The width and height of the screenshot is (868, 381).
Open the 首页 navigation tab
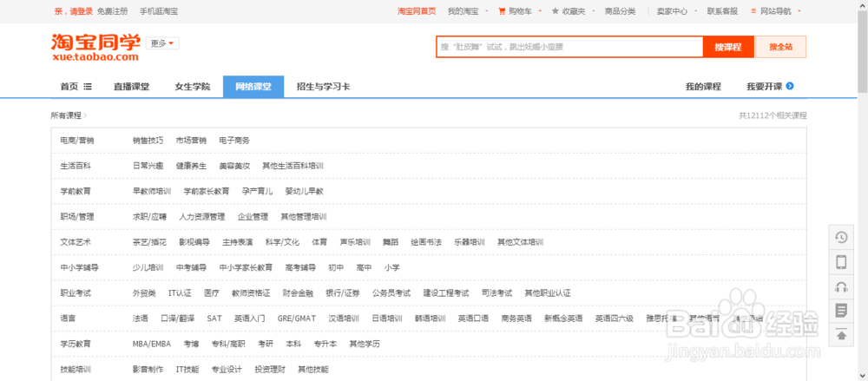(69, 87)
